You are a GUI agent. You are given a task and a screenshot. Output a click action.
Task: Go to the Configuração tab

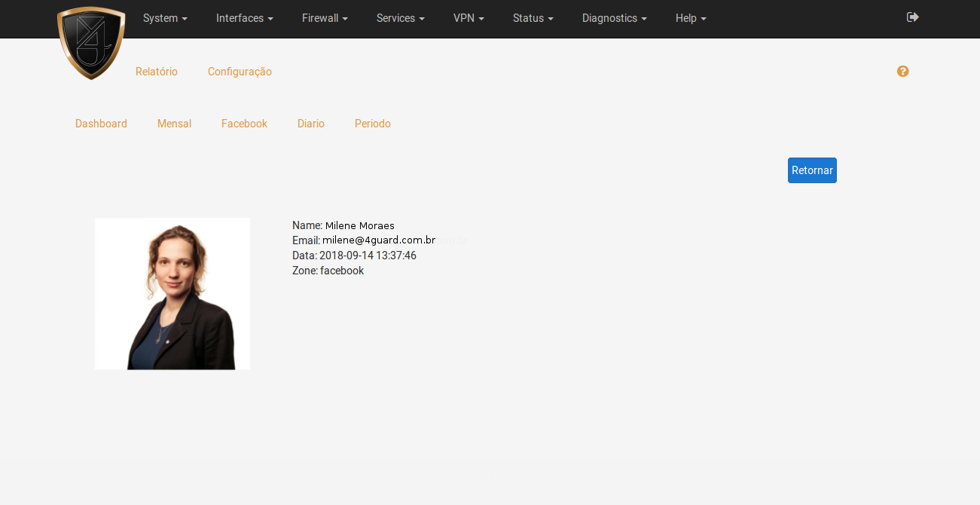click(240, 72)
